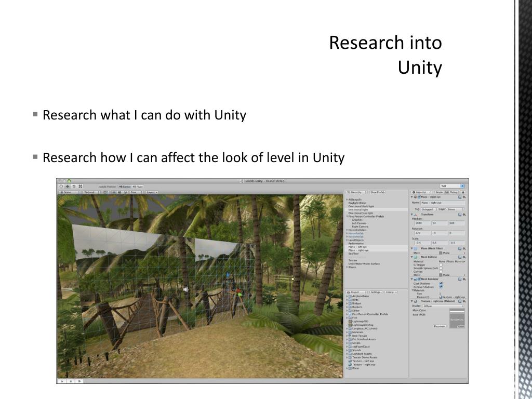Open the Plane (Mesh Filter) gear menu
Image resolution: width=532 pixels, height=399 pixels.
[x=464, y=249]
